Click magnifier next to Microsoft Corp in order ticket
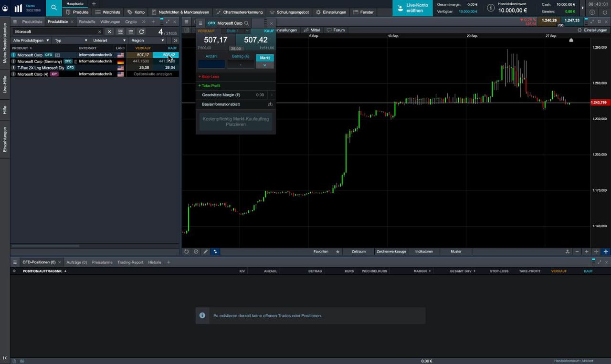 246,23
